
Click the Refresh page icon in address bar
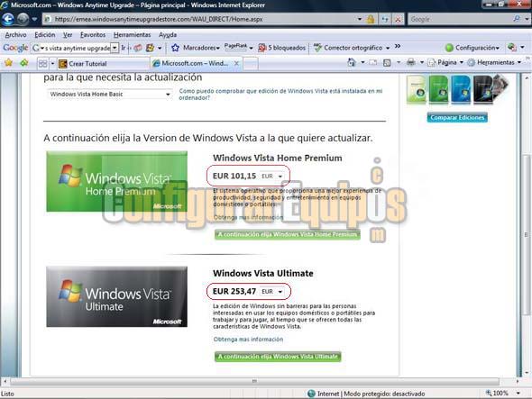pyautogui.click(x=385, y=19)
